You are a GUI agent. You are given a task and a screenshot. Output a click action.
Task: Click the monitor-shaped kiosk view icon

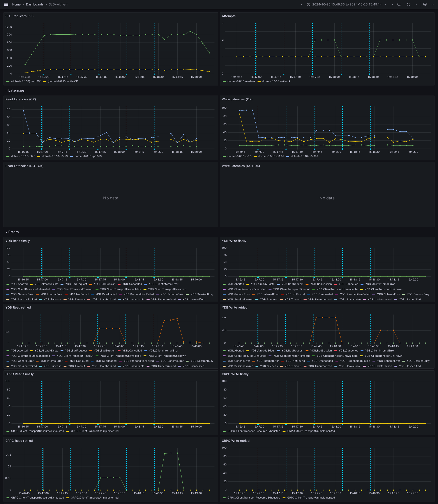coord(425,4)
